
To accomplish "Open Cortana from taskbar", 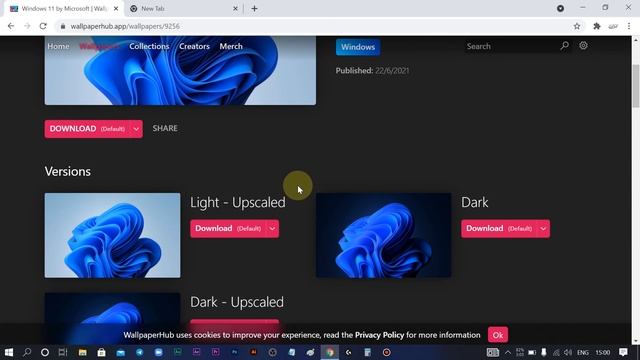I will pyautogui.click(x=45, y=352).
